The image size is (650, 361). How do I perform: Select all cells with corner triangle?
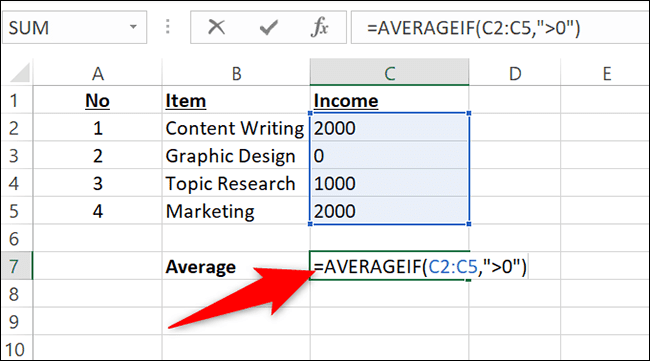click(x=19, y=73)
